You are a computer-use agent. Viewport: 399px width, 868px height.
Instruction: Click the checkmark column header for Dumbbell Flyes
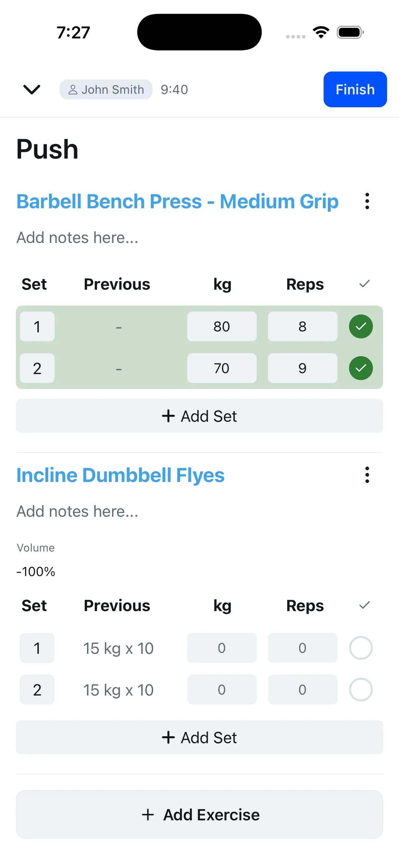pos(364,605)
